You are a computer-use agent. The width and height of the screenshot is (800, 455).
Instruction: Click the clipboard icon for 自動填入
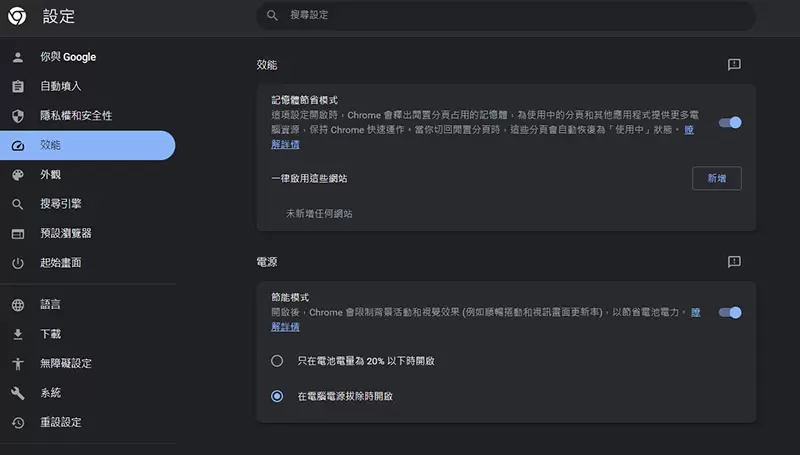[17, 86]
